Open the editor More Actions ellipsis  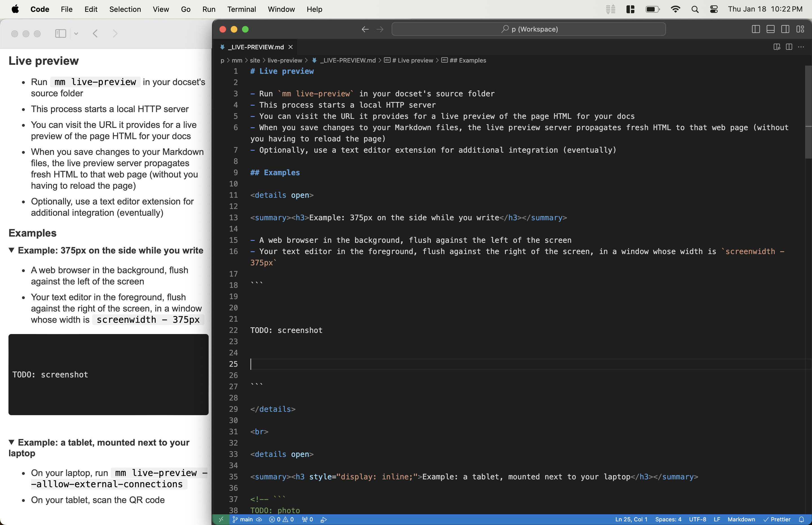[801, 47]
